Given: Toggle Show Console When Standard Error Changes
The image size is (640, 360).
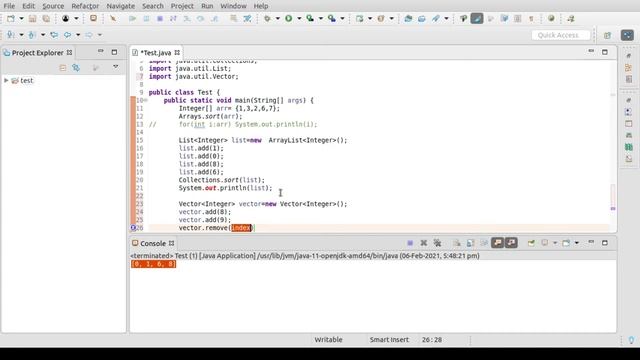Looking at the screenshot, I should pos(511,243).
